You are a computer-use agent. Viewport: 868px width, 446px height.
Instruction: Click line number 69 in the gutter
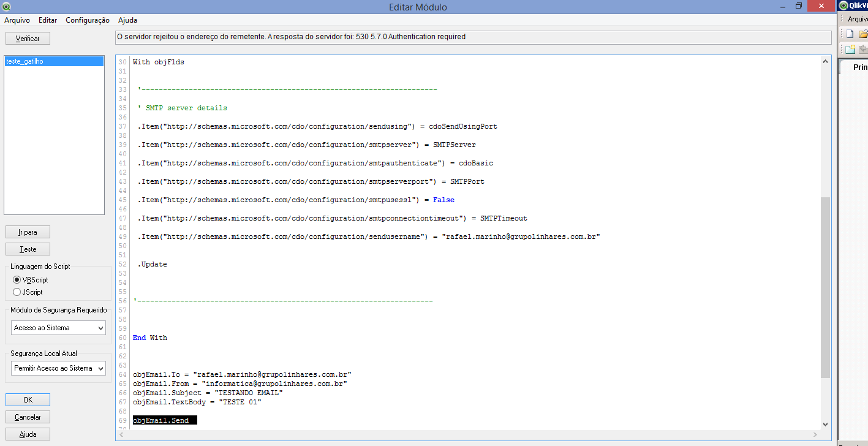[123, 421]
